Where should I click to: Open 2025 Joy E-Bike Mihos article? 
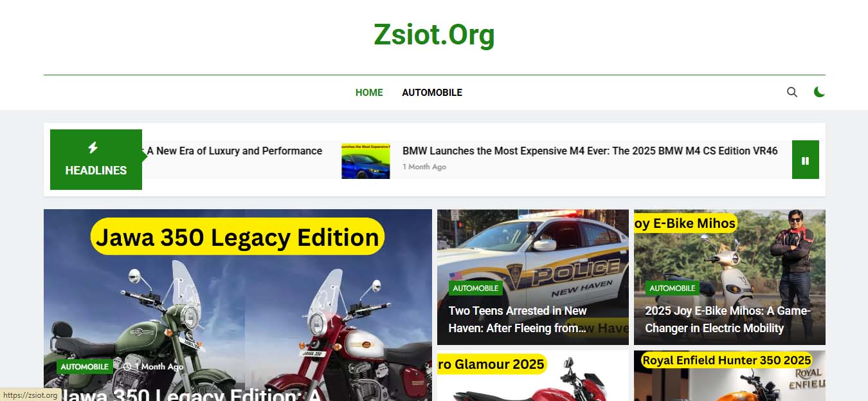pyautogui.click(x=728, y=319)
